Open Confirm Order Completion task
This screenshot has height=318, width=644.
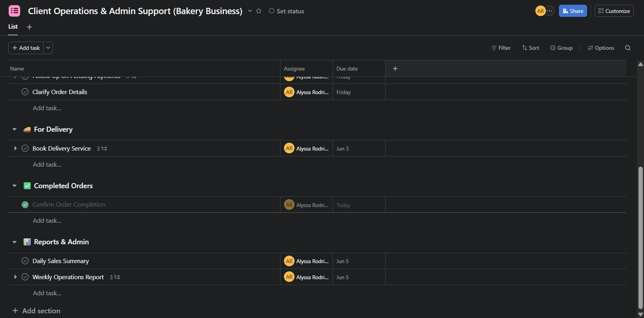click(x=69, y=205)
